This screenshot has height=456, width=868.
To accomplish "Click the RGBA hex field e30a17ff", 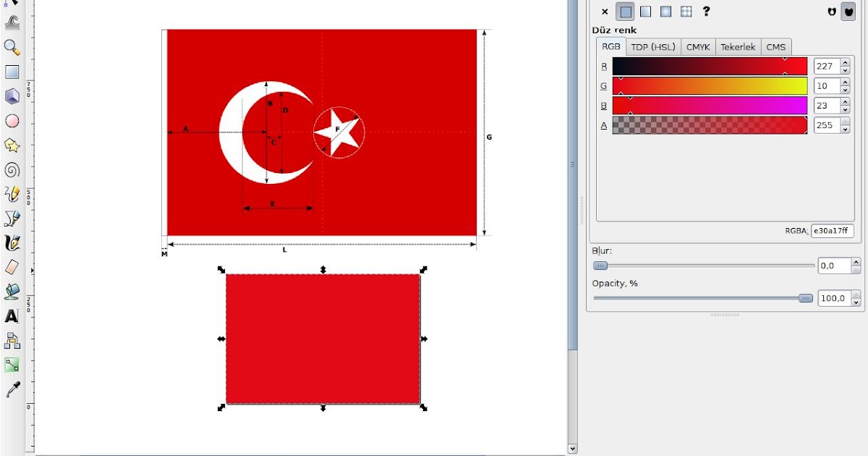I will point(832,231).
